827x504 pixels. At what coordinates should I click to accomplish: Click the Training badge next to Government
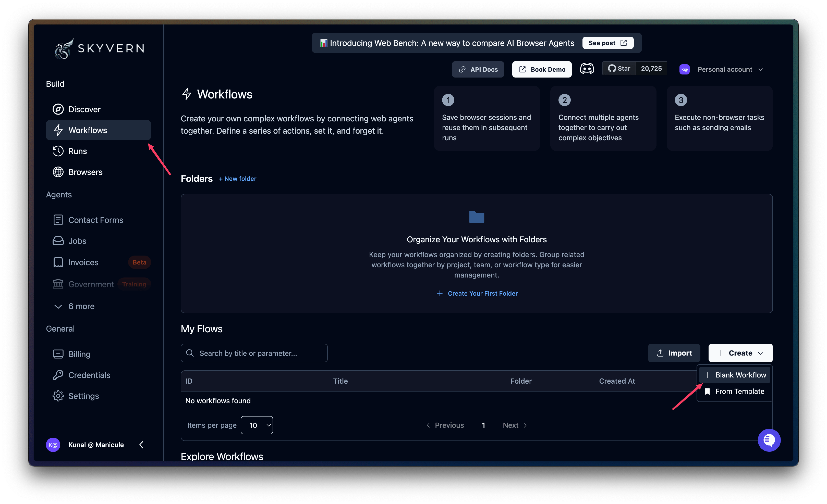coord(134,284)
